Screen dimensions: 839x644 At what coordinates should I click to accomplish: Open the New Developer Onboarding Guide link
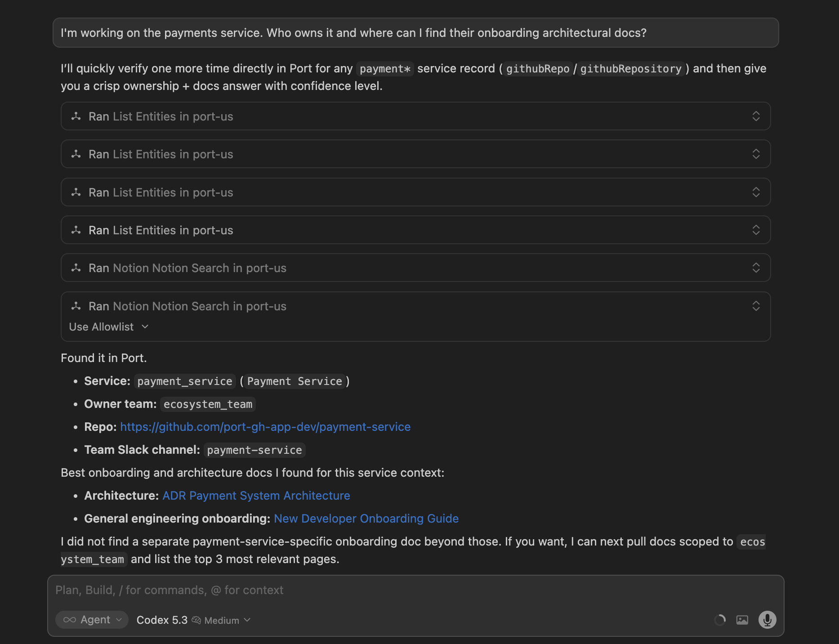click(366, 519)
